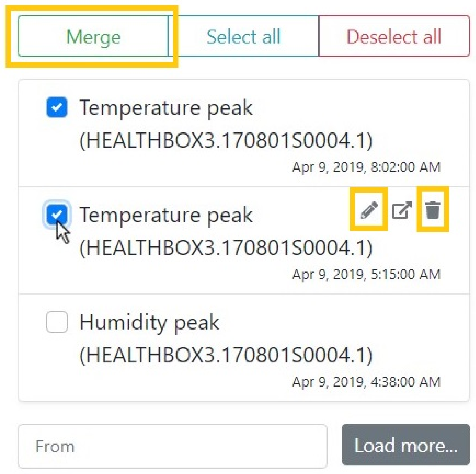Click Load more... button
The height and width of the screenshot is (474, 476).
pyautogui.click(x=406, y=446)
